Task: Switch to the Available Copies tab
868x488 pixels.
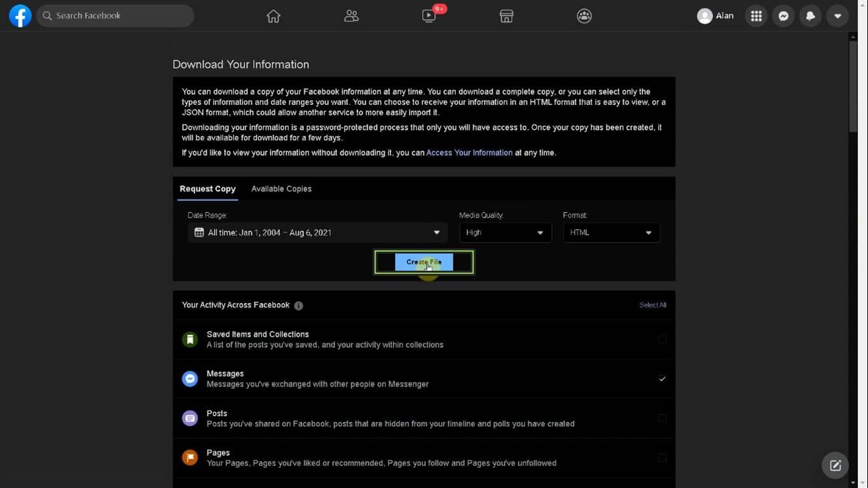Action: click(281, 189)
